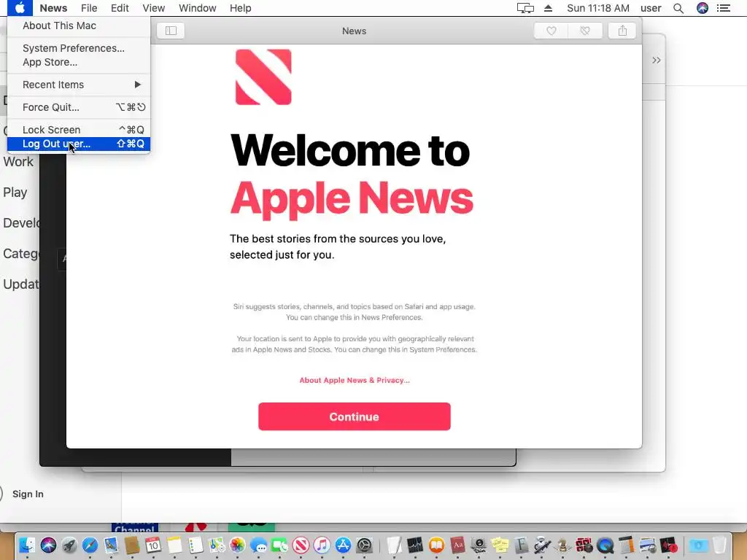Click the red Apple News logo
747x560 pixels.
click(x=263, y=77)
